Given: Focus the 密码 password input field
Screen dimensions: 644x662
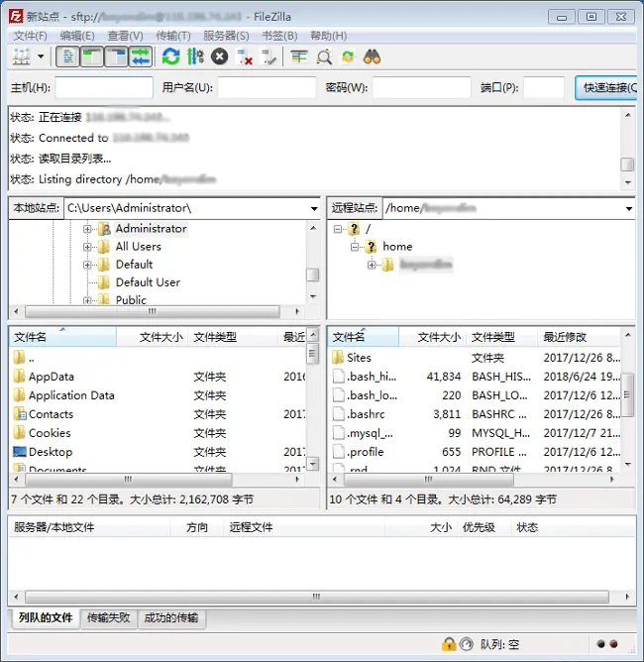Looking at the screenshot, I should point(422,87).
